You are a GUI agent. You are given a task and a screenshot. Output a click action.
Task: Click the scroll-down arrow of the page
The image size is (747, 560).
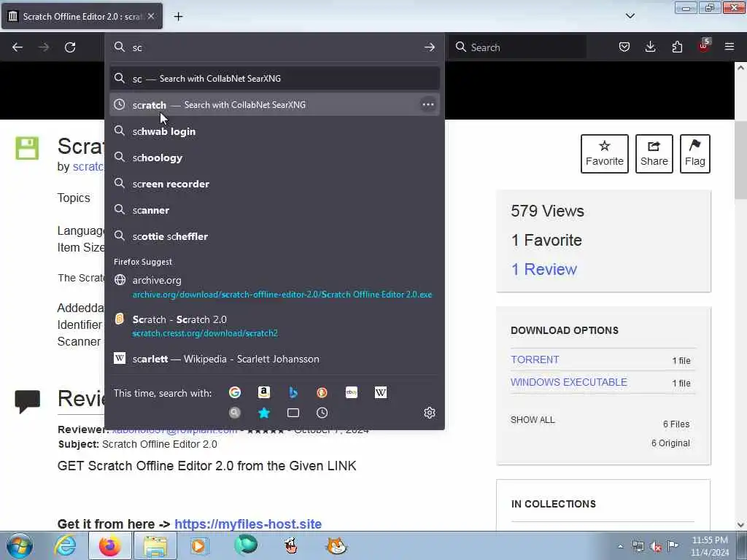pyautogui.click(x=740, y=525)
